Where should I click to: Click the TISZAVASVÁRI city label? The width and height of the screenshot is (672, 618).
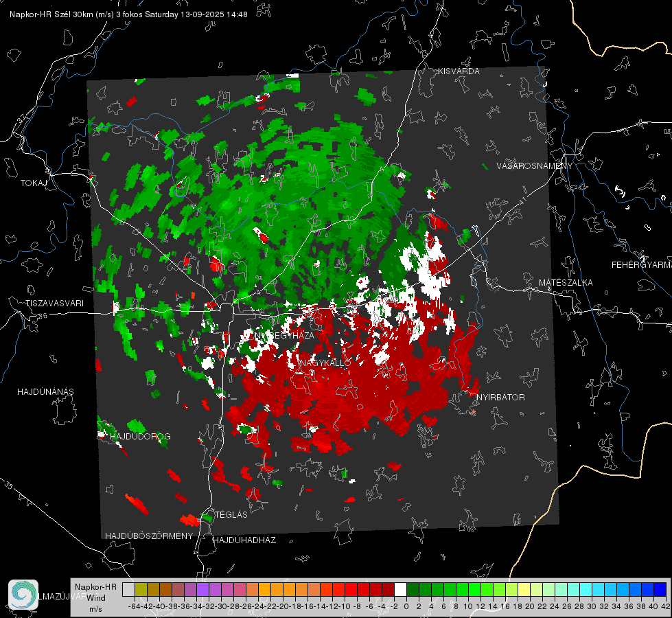pos(54,304)
